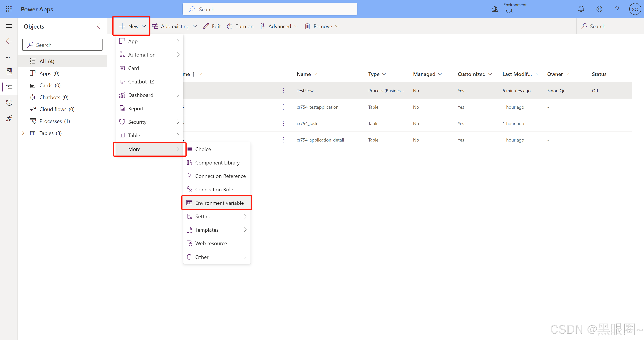Open row options ellipsis for TestFlow
644x340 pixels.
pyautogui.click(x=283, y=90)
